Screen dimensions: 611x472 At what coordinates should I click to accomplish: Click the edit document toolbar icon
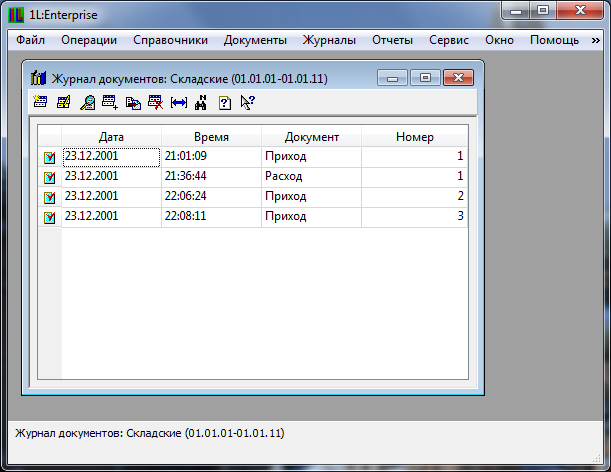(63, 102)
